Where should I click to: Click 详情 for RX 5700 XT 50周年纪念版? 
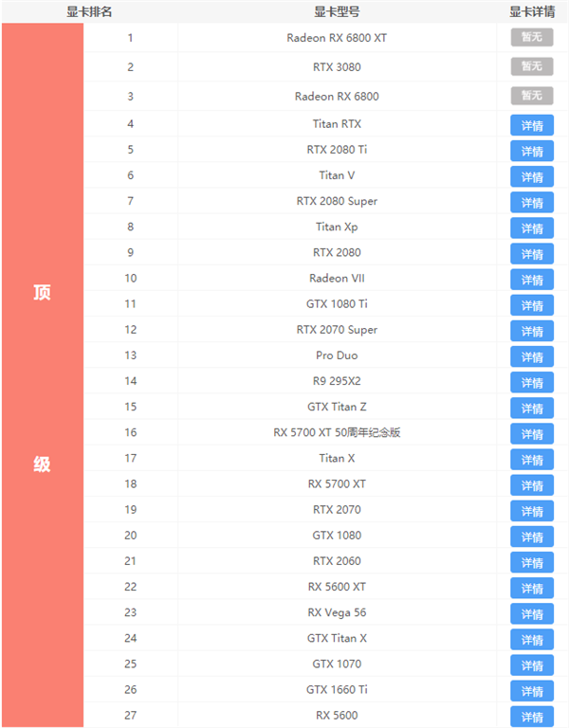coord(532,434)
